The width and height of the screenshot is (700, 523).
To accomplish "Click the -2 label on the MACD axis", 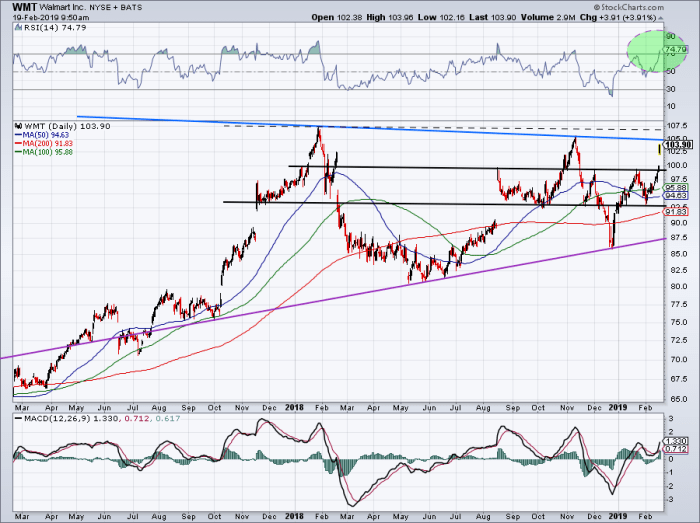I will click(x=670, y=486).
